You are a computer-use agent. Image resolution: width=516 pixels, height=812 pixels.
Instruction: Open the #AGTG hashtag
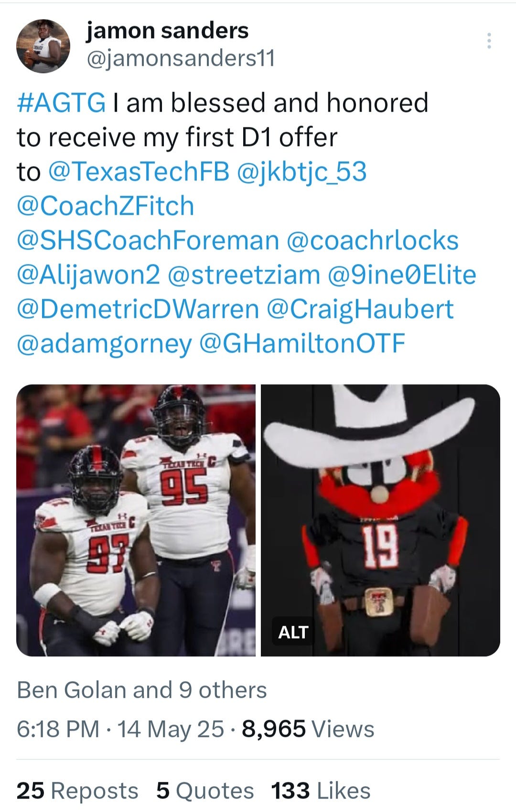point(61,103)
